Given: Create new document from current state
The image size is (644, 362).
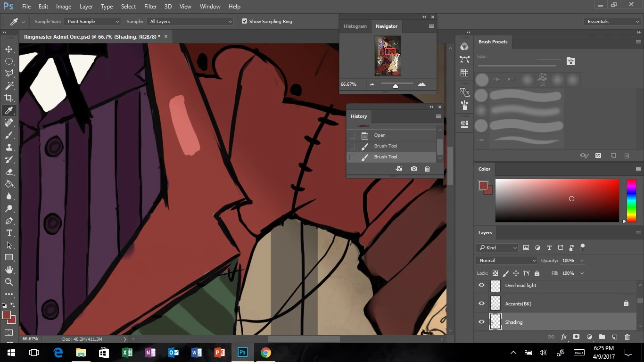Looking at the screenshot, I should (399, 169).
